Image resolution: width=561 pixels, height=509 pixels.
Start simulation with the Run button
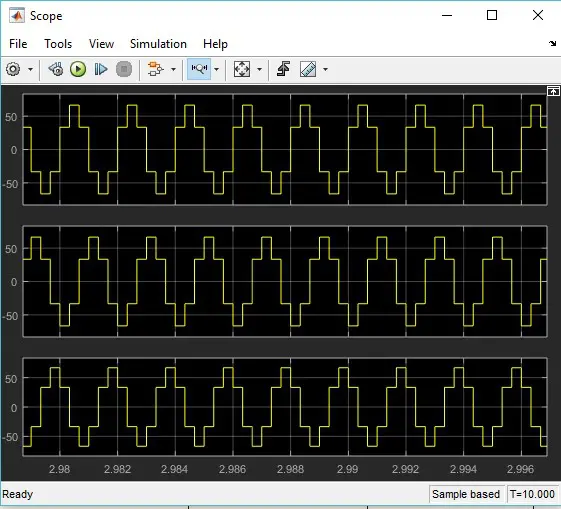[78, 69]
